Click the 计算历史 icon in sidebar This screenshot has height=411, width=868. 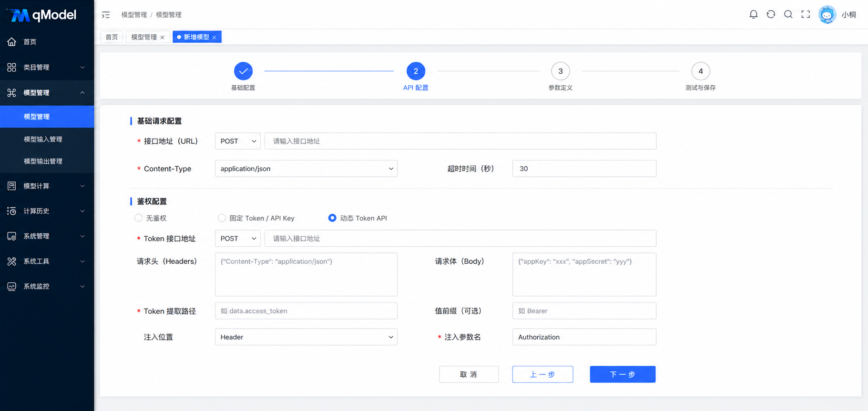click(12, 211)
